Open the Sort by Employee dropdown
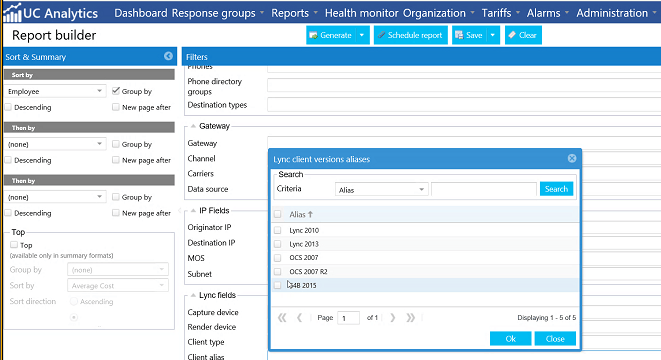Screen dimensions: 661x360 pyautogui.click(x=55, y=91)
